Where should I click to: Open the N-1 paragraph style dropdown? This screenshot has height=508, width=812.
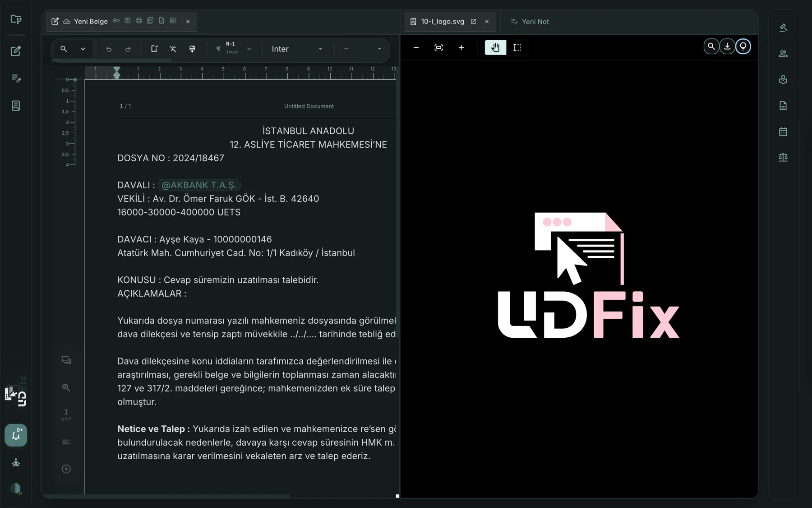234,49
